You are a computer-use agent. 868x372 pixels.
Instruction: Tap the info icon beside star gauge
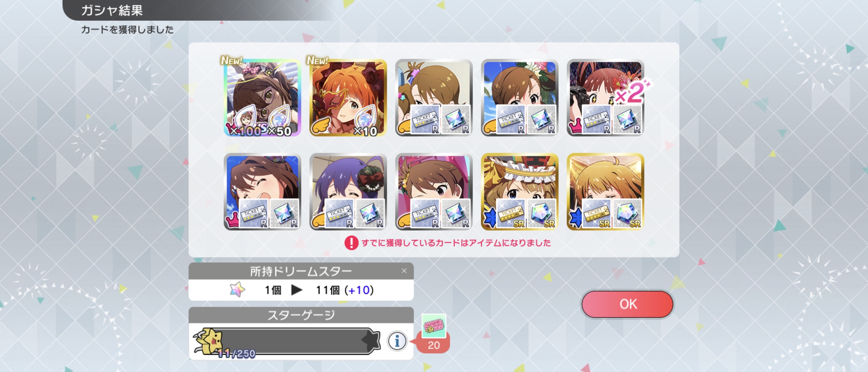[397, 341]
